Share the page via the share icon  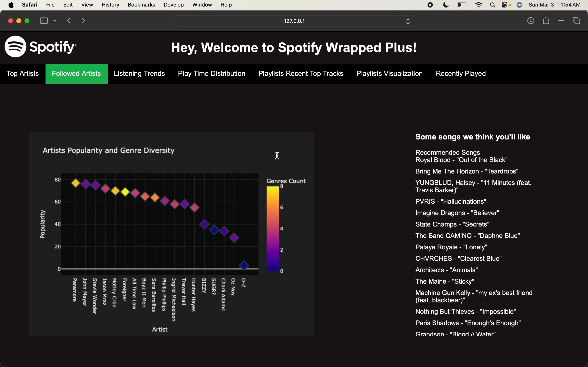coord(546,21)
